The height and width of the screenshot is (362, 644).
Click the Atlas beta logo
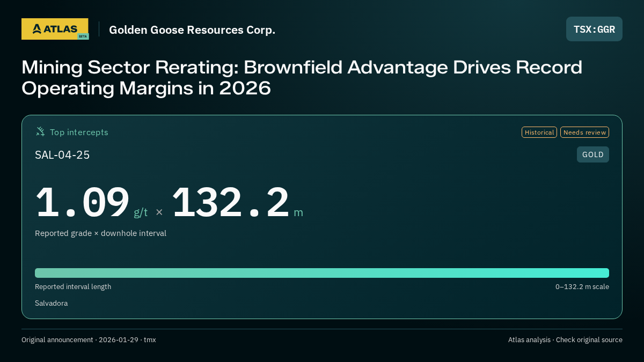coord(55,29)
